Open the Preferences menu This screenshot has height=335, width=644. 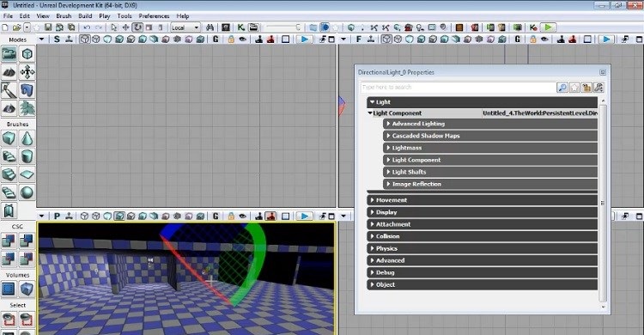coord(154,16)
